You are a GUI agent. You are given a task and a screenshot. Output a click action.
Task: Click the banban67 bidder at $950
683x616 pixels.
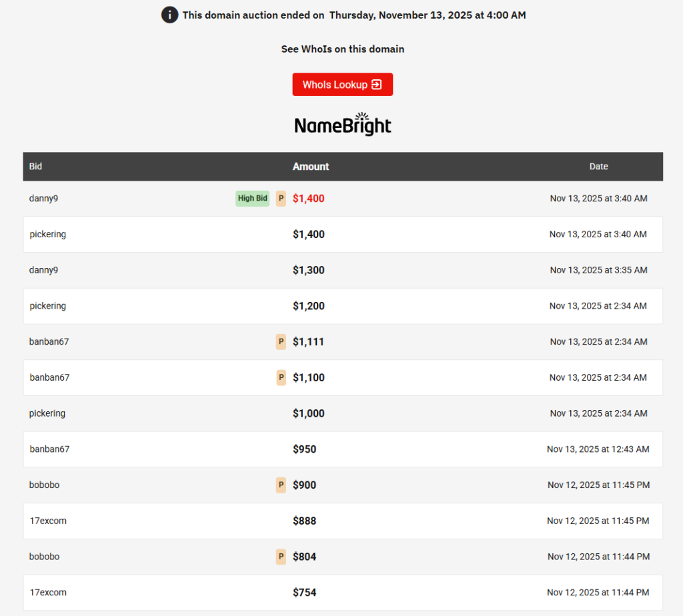[x=49, y=449]
